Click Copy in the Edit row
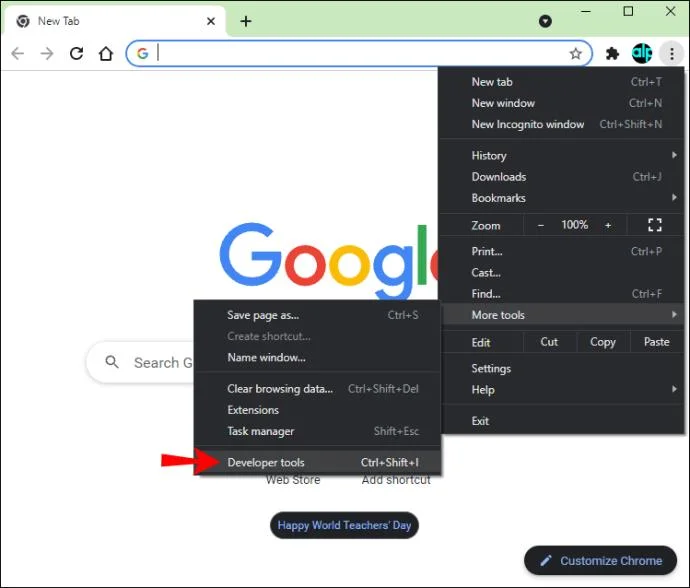Image resolution: width=690 pixels, height=588 pixels. click(x=603, y=342)
